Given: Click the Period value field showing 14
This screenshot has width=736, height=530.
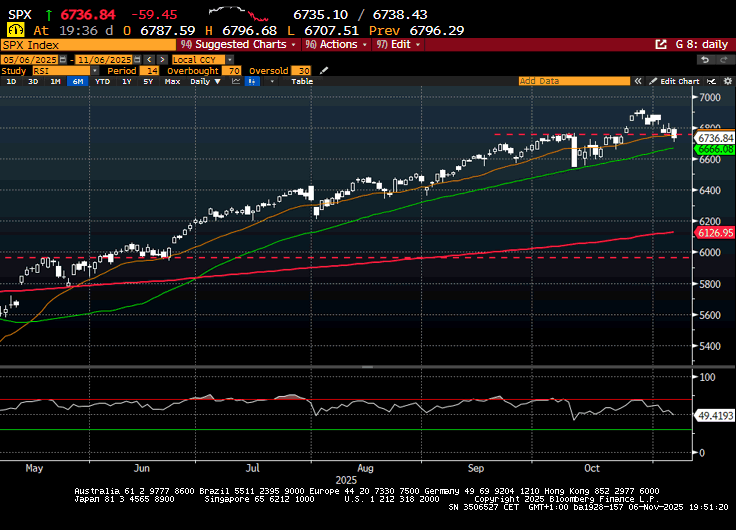Looking at the screenshot, I should click(151, 71).
